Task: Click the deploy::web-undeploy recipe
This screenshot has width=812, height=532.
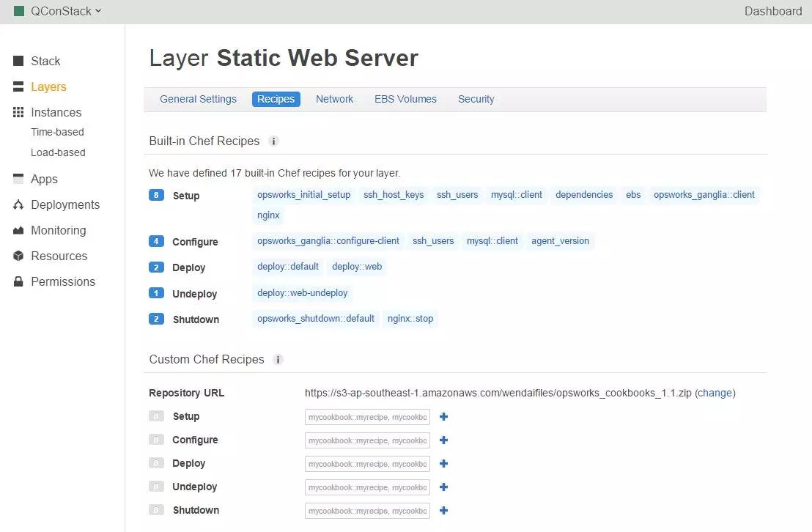Action: click(303, 293)
